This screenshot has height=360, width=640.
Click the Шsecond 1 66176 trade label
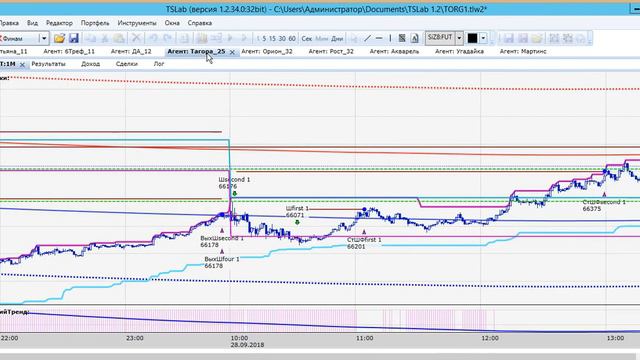tap(234, 183)
